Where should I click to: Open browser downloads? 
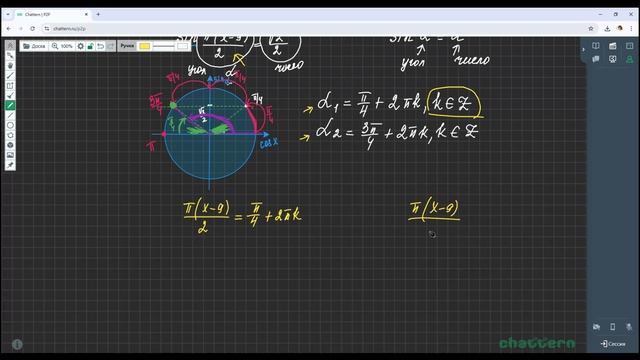click(x=607, y=29)
